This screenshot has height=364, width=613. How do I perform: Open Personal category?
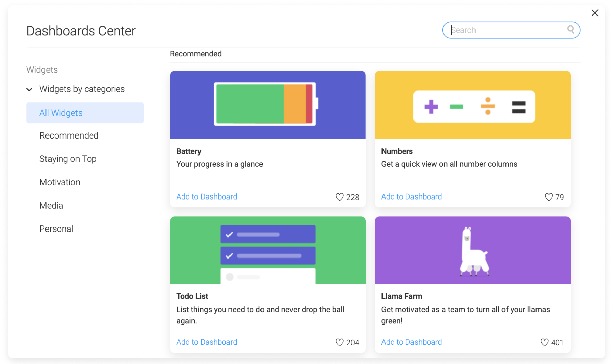[56, 229]
